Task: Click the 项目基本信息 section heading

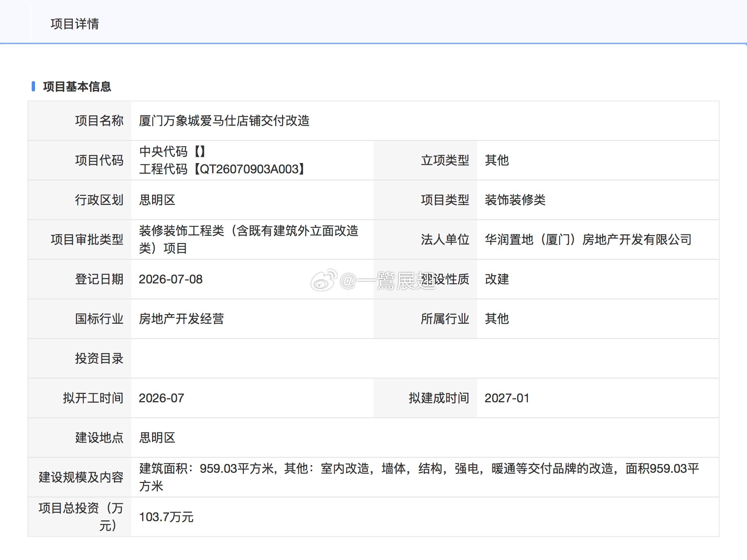Action: 77,87
